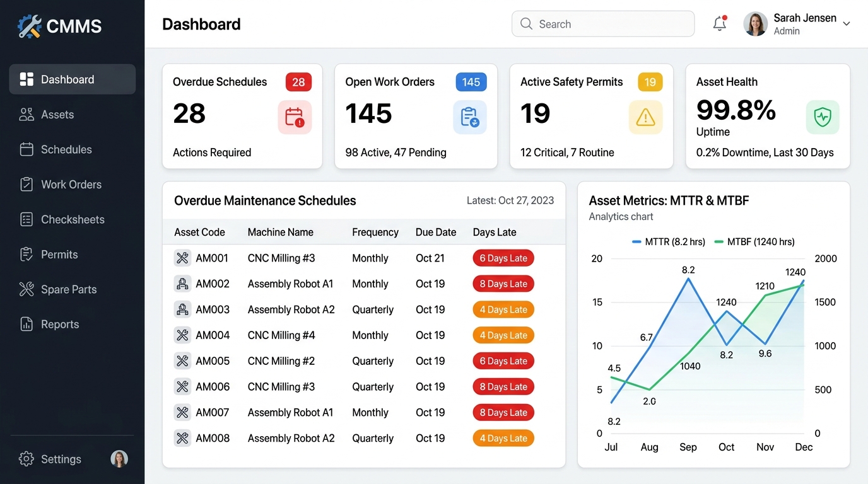Navigate to Work Orders
The height and width of the screenshot is (484, 868).
tap(73, 185)
